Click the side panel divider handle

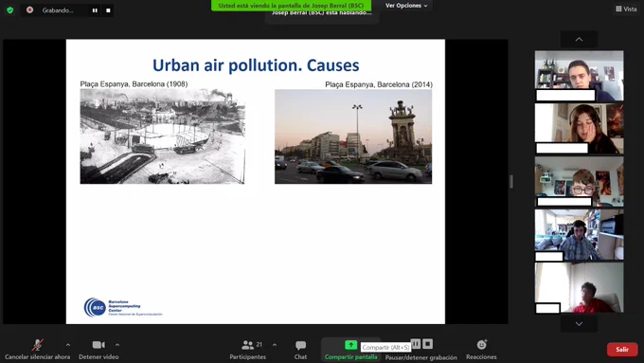pos(510,181)
